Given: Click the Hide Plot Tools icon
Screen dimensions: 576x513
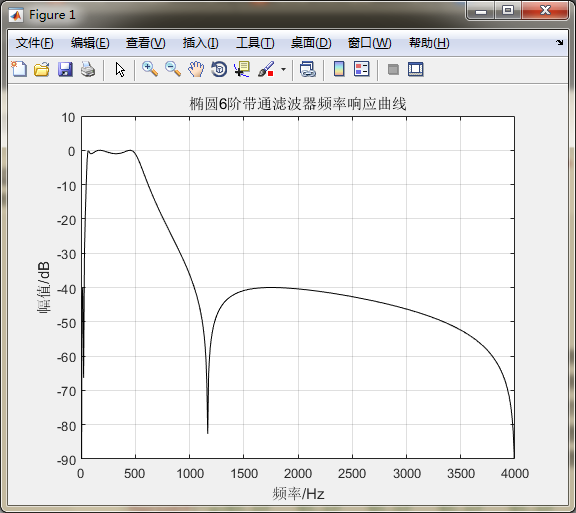Looking at the screenshot, I should (x=393, y=69).
